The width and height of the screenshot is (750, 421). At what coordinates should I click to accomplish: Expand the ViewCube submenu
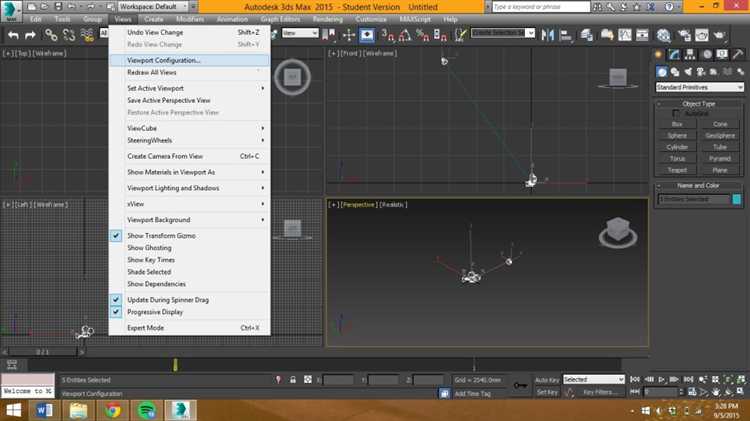(x=189, y=128)
